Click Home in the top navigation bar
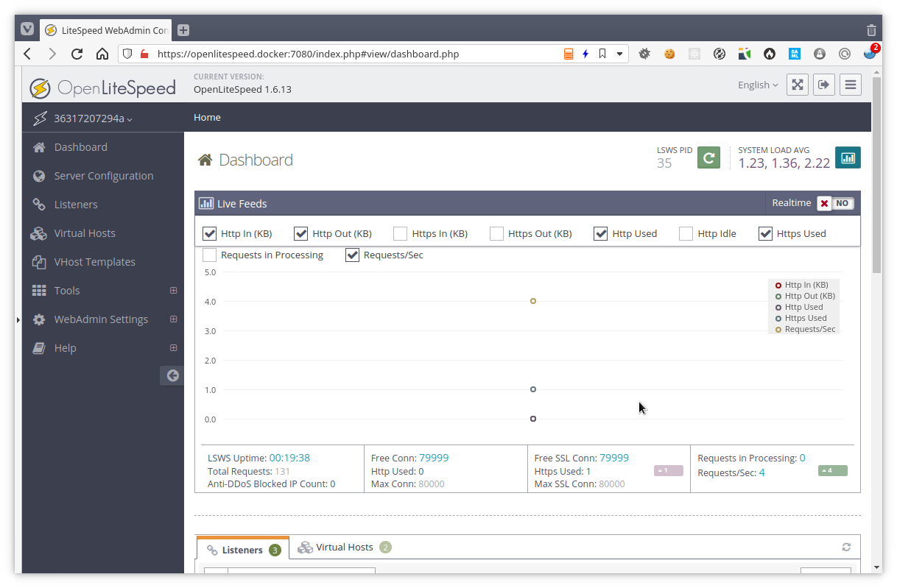The image size is (897, 588). [x=207, y=117]
